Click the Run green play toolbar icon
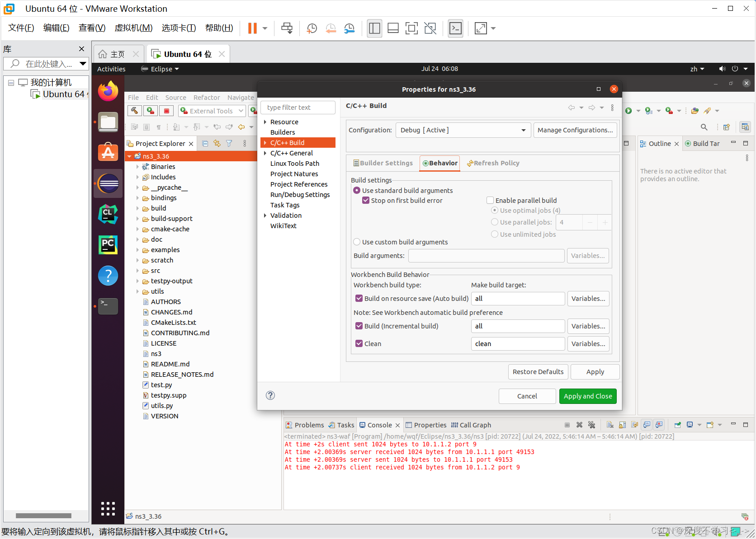 628,111
